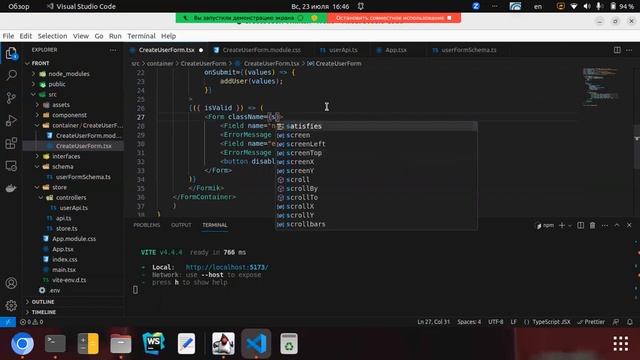This screenshot has width=640, height=360.
Task: Switch to userApi.ts editor tab
Action: point(343,50)
